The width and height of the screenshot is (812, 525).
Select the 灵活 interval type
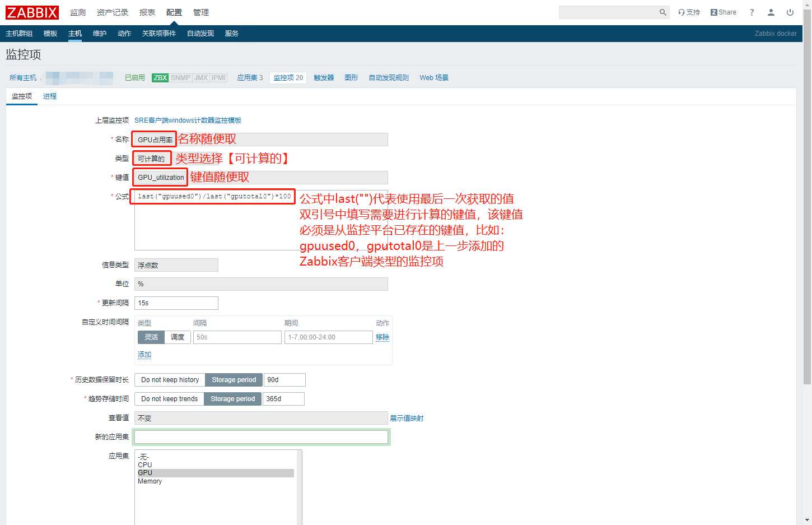tap(151, 337)
